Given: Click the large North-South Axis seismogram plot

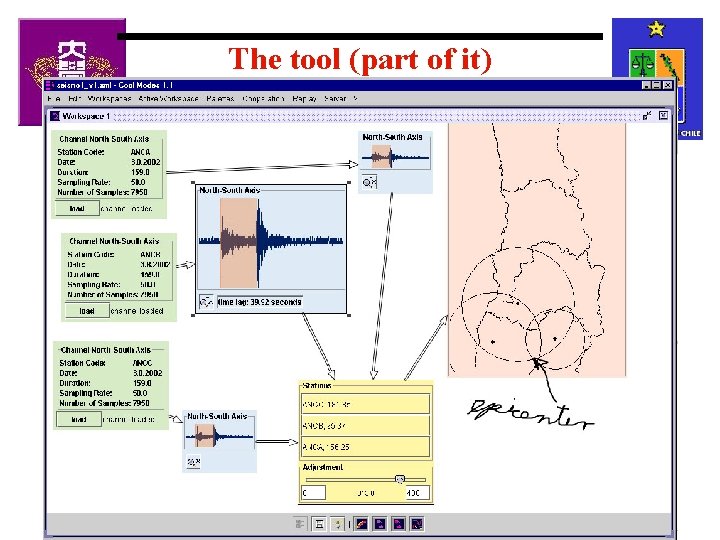Looking at the screenshot, I should click(x=271, y=241).
